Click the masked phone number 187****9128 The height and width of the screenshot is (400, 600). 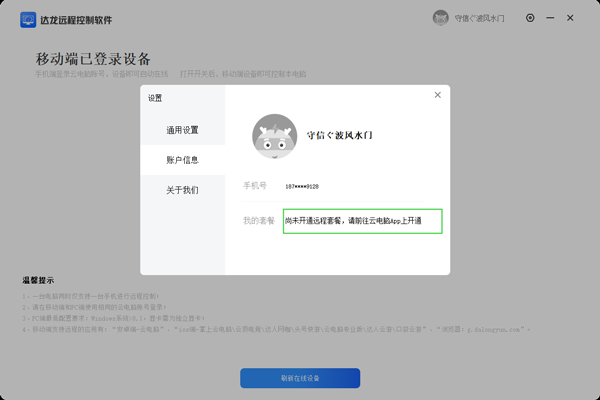302,187
